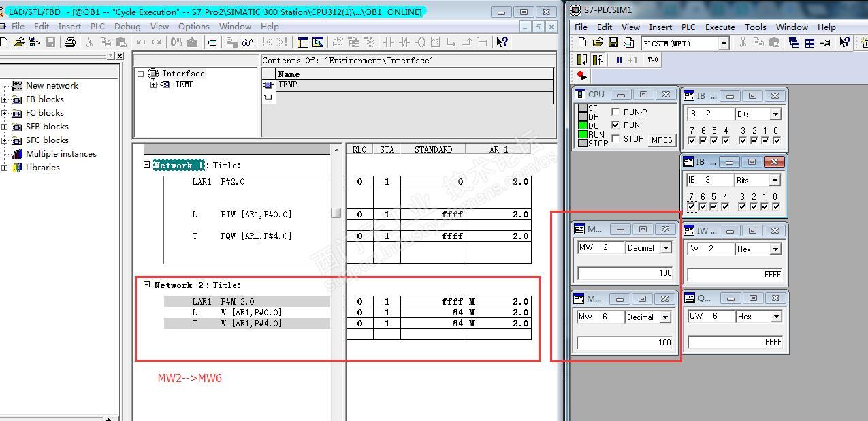Record/playback icon in S7-PLCSIM

[x=581, y=76]
